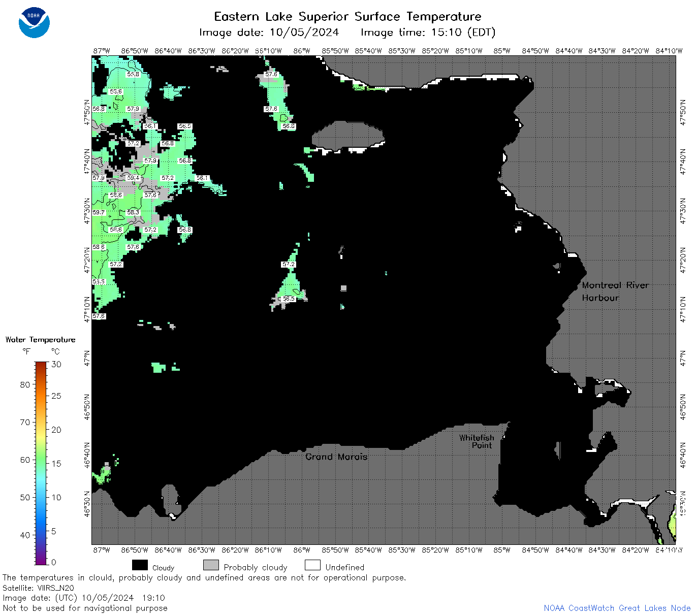Click the 25 °C tick label
The height and width of the screenshot is (616, 696).
(56, 396)
